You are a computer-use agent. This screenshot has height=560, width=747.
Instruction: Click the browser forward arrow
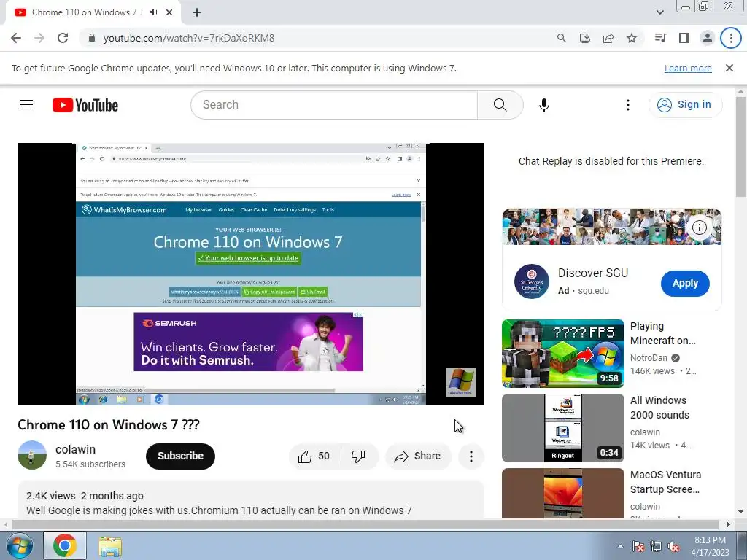(39, 38)
